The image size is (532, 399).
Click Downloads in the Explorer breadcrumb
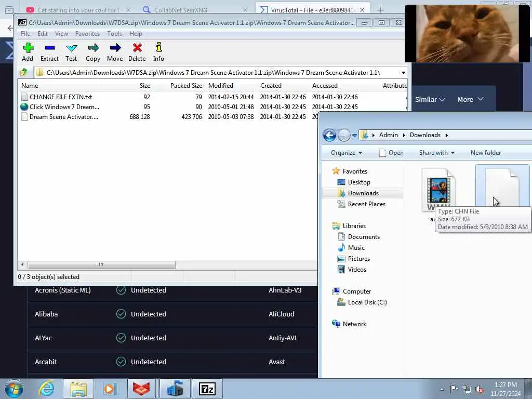coord(425,135)
